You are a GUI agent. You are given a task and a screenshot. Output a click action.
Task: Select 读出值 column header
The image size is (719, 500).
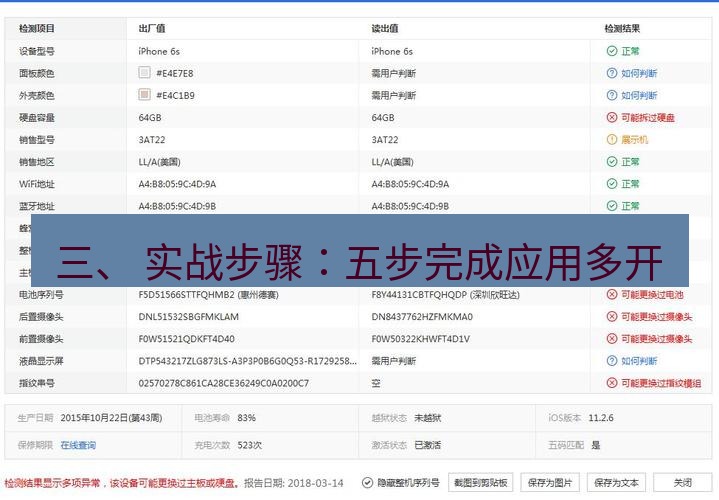click(385, 28)
